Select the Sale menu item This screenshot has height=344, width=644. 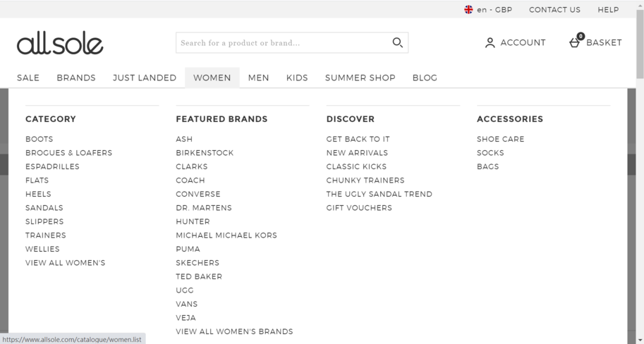(28, 78)
